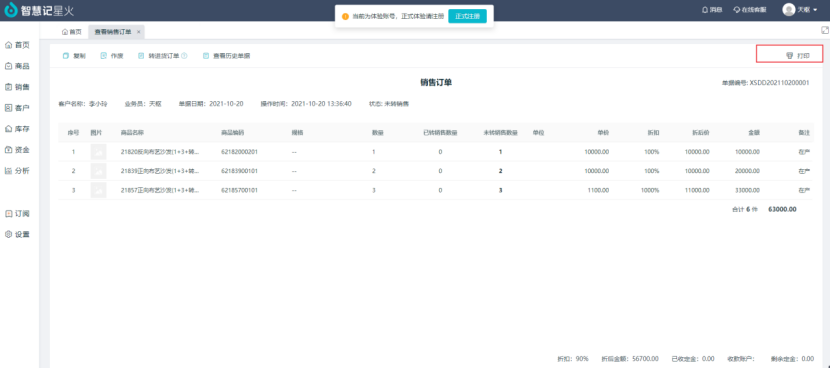Screen dimensions: 830x368
Task: Click the 正式注册 register button
Action: [x=467, y=16]
